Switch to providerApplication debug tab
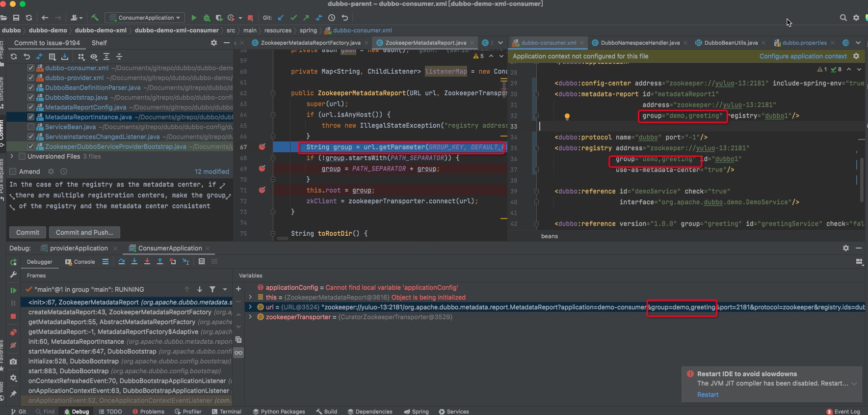 tap(79, 248)
